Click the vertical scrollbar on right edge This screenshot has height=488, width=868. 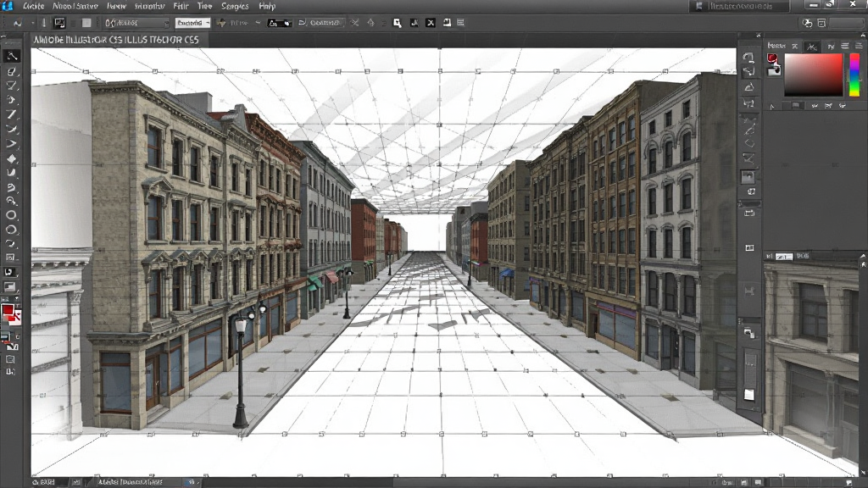click(x=863, y=365)
